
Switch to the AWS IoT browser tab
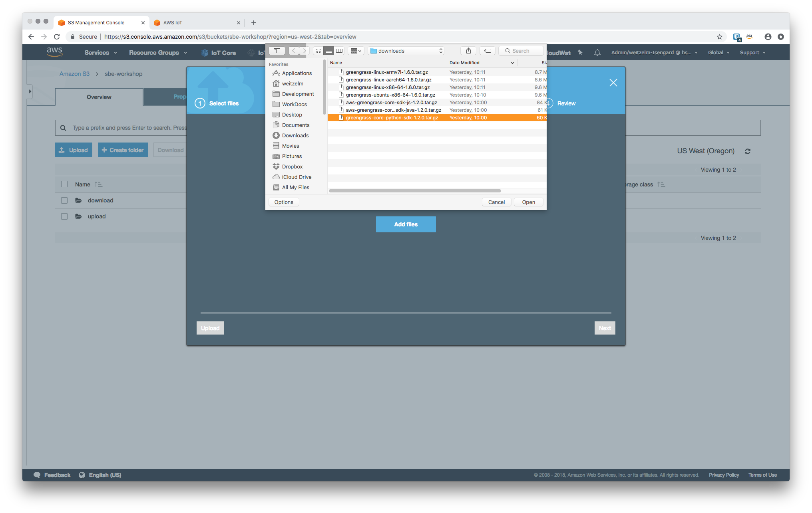[x=197, y=23]
